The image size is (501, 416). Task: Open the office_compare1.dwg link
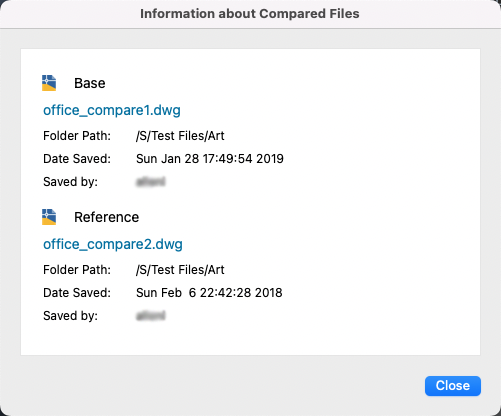click(112, 110)
